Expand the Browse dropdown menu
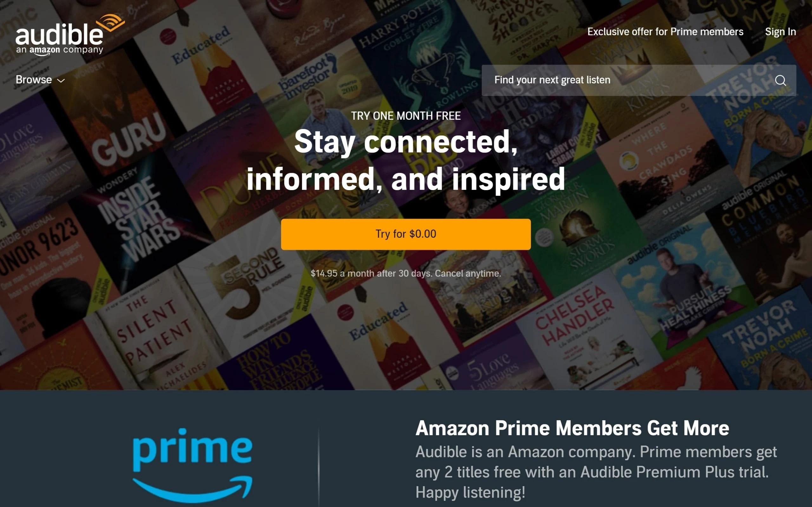The height and width of the screenshot is (507, 812). pyautogui.click(x=40, y=80)
